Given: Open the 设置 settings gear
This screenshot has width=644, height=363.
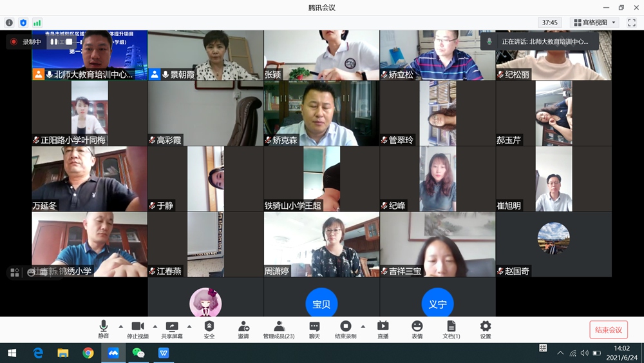Looking at the screenshot, I should coord(486,329).
